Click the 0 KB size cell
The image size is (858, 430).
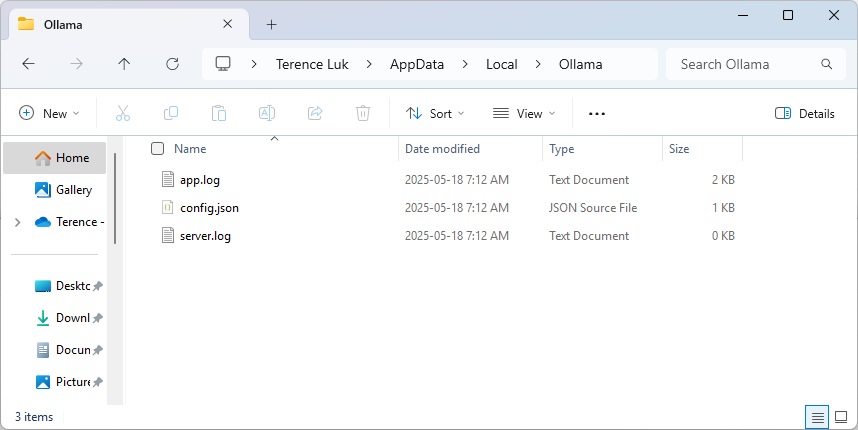723,236
